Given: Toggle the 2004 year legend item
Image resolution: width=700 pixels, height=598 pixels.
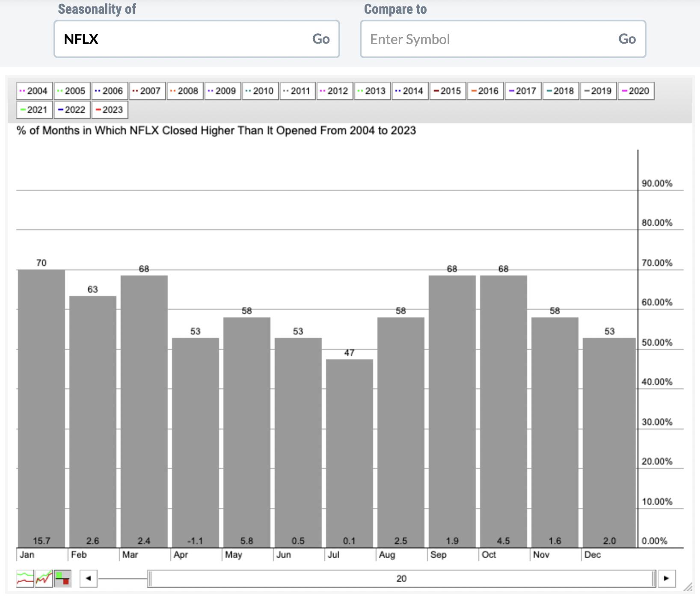Looking at the screenshot, I should click(34, 91).
